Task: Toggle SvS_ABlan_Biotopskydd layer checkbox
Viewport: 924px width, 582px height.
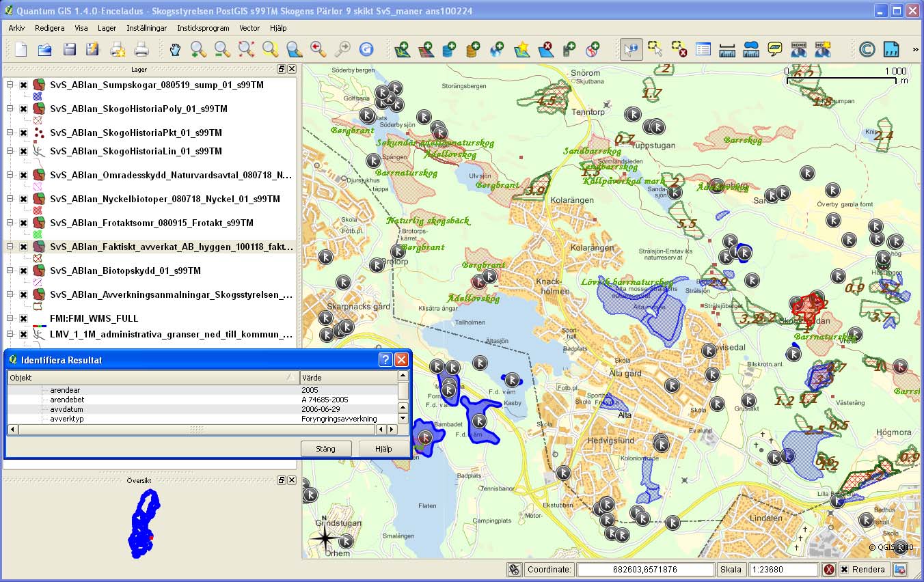Action: tap(23, 271)
